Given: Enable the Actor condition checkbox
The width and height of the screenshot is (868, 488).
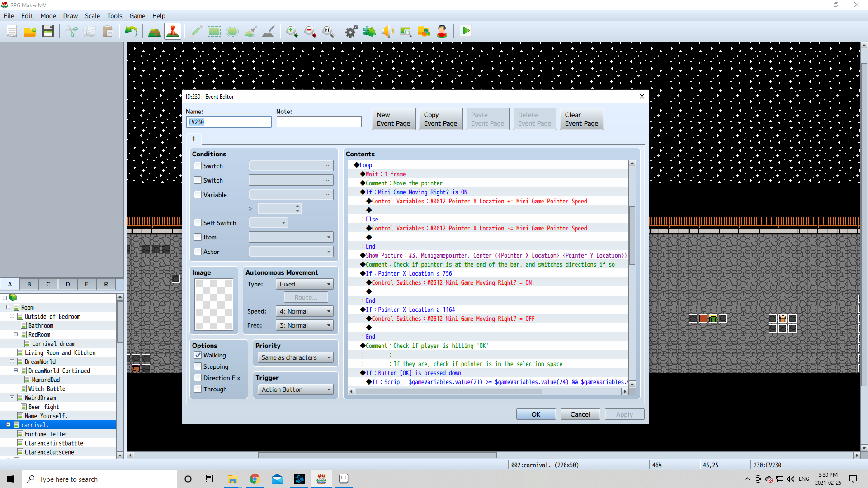Looking at the screenshot, I should tap(198, 252).
